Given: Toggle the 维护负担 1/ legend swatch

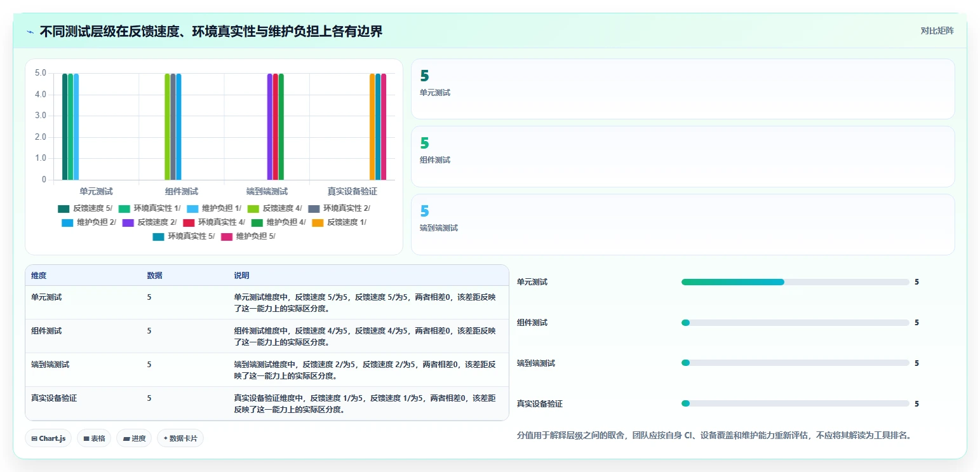Looking at the screenshot, I should (x=193, y=208).
